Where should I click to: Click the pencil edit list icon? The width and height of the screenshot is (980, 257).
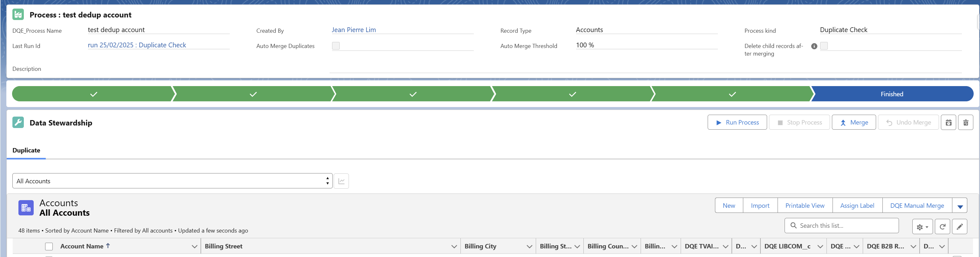959,227
